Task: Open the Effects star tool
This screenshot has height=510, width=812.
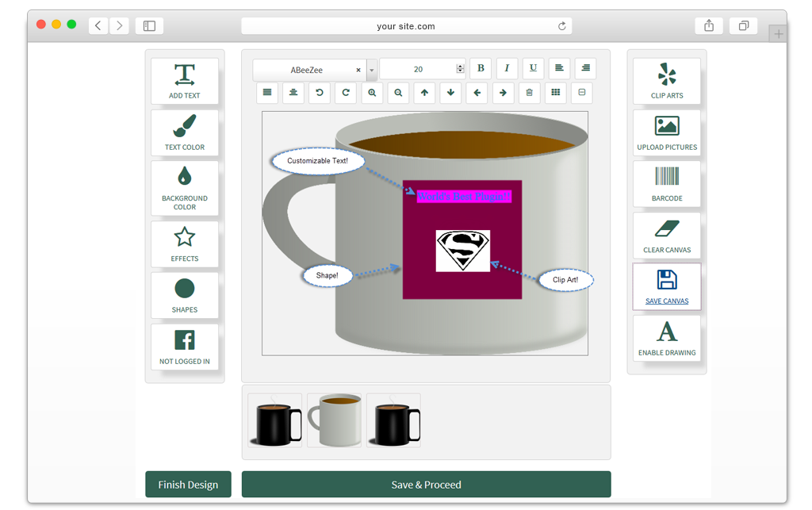Action: (184, 243)
